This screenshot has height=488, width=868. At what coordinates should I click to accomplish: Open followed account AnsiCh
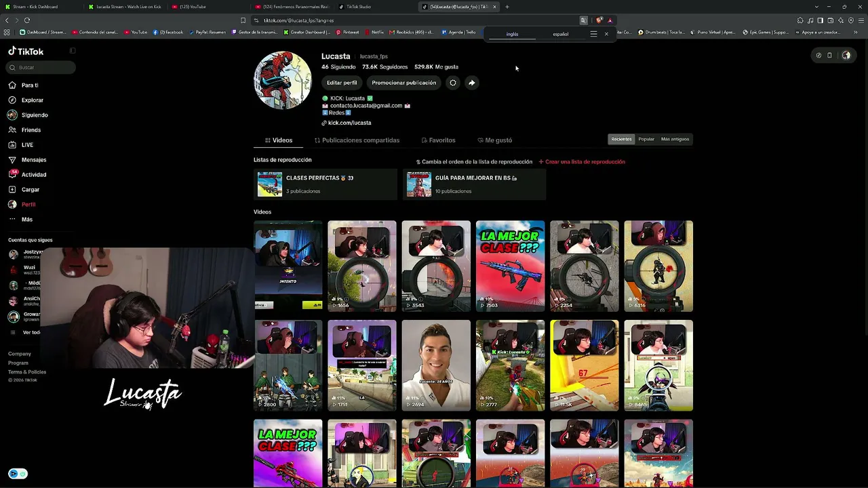coord(26,301)
